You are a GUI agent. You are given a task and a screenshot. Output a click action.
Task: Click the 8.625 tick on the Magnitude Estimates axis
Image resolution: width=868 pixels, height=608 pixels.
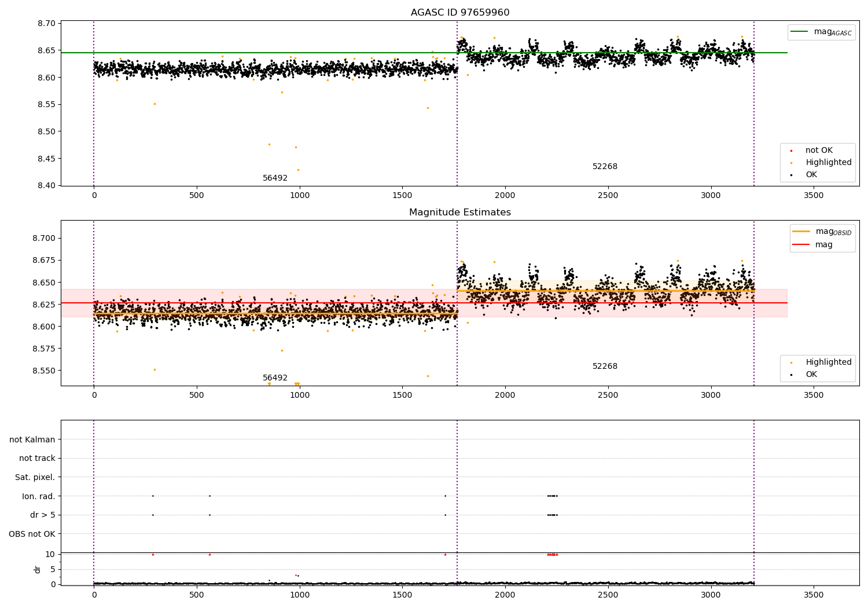click(x=45, y=305)
